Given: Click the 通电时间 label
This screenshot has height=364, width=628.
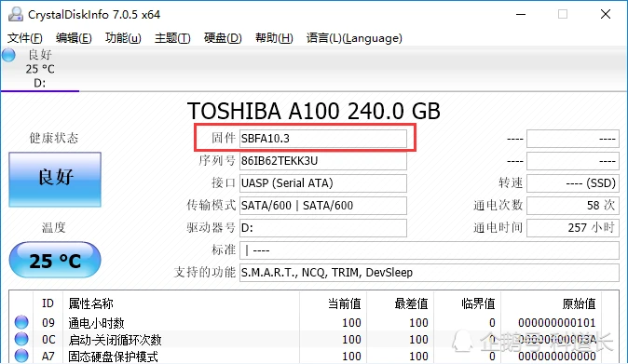Looking at the screenshot, I should click(498, 228).
